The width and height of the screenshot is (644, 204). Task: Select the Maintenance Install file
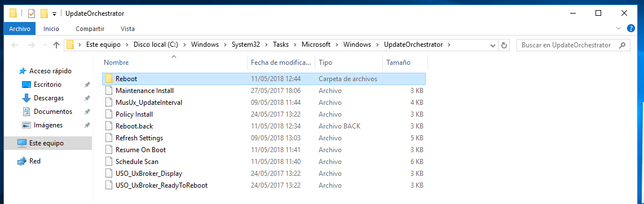point(264,90)
